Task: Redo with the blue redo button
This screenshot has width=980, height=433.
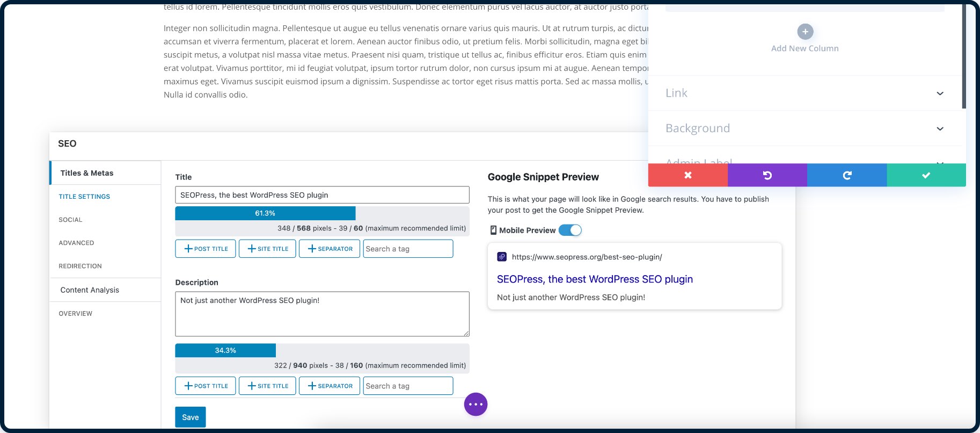Action: point(847,175)
